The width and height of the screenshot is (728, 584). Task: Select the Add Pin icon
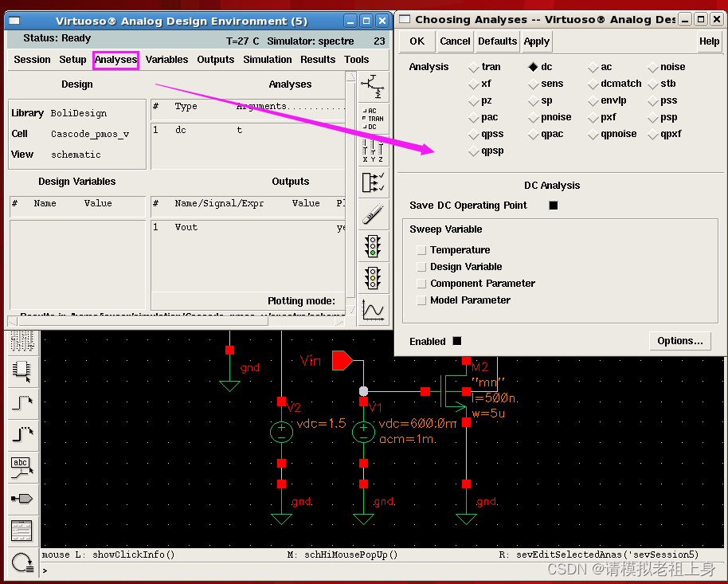22,500
